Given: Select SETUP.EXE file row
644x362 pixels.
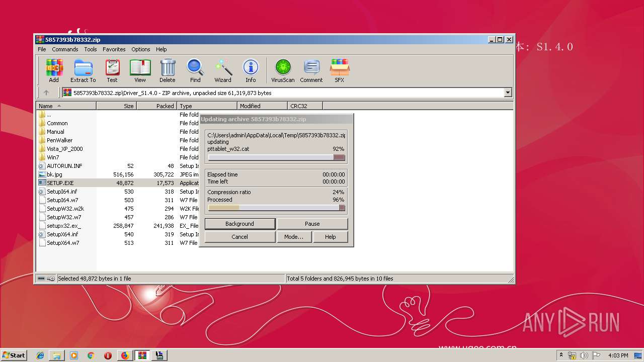Looking at the screenshot, I should coord(118,183).
